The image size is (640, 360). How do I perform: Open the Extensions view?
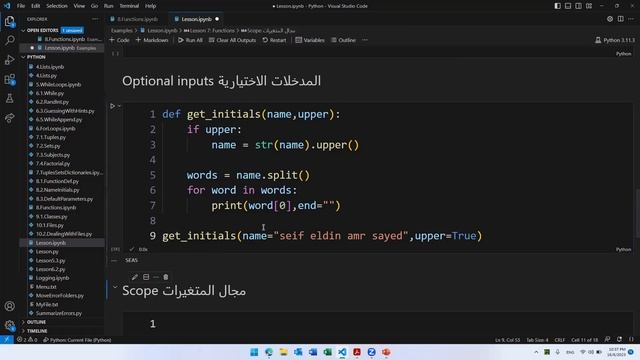click(x=9, y=79)
